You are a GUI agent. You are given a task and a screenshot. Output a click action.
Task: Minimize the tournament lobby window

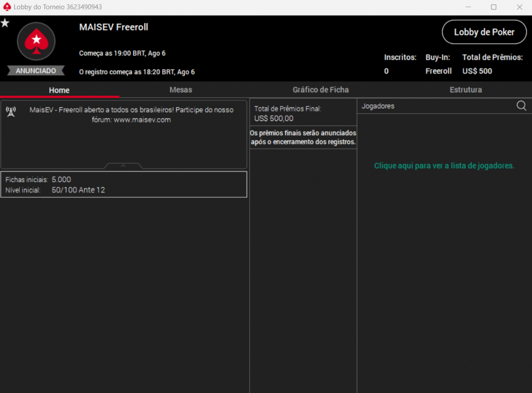tap(468, 7)
